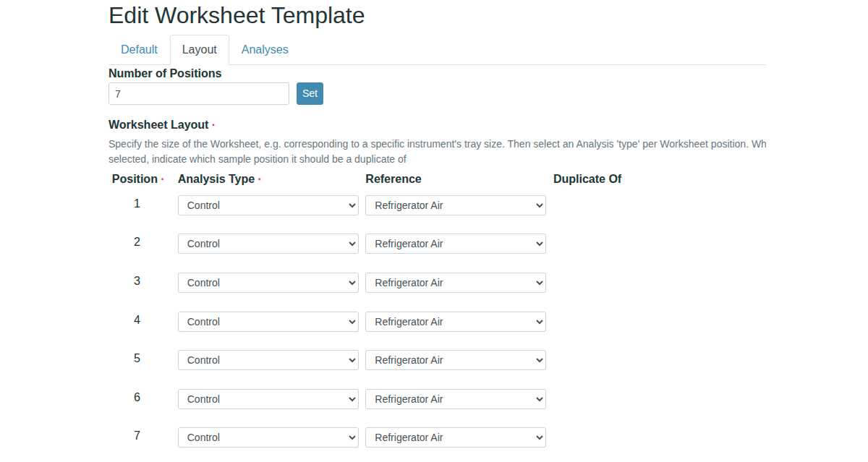Expand Analysis Type dropdown for position 2
Screen dimensions: 868x462
click(268, 244)
